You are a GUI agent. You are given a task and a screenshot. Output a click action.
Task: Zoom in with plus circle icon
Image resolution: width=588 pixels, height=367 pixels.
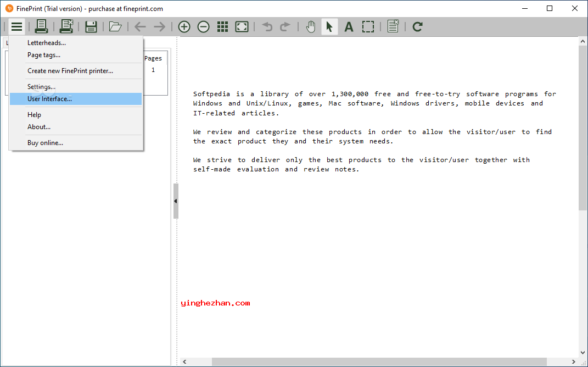click(x=184, y=26)
